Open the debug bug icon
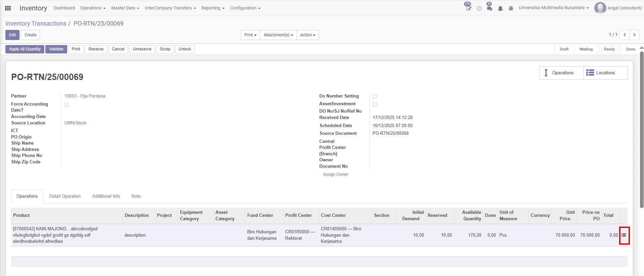Image resolution: width=644 pixels, height=276 pixels. pos(511,8)
